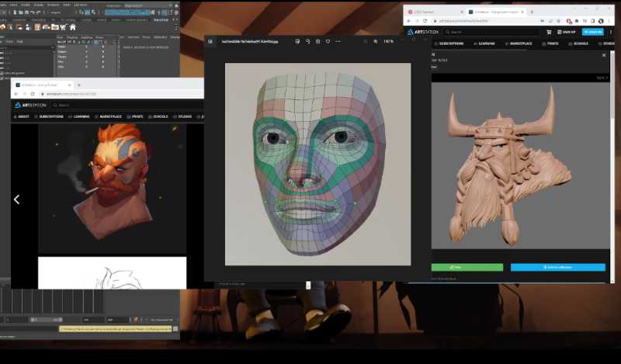Click the favorite heart icon in photo viewer
This screenshot has height=364, width=621.
click(x=328, y=42)
